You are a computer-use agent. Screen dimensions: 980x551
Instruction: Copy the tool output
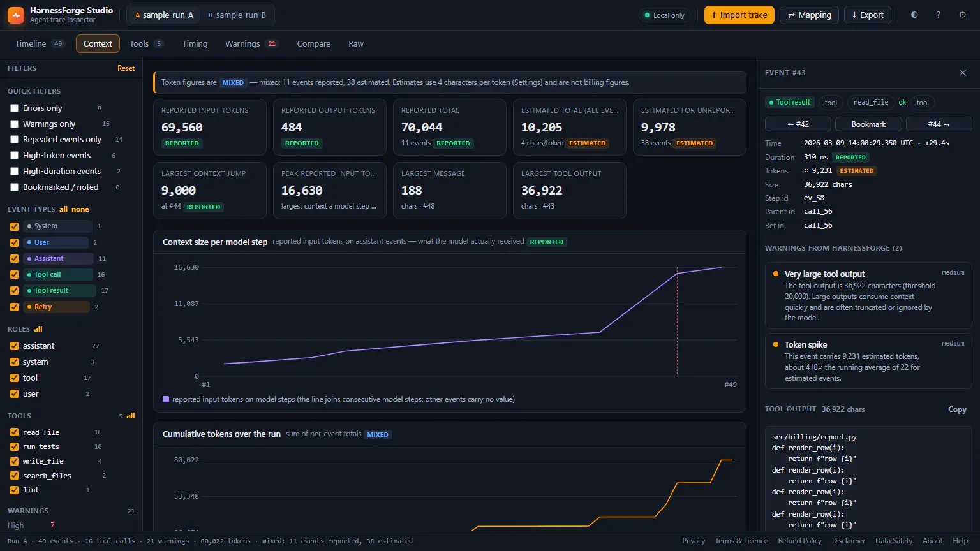click(957, 409)
